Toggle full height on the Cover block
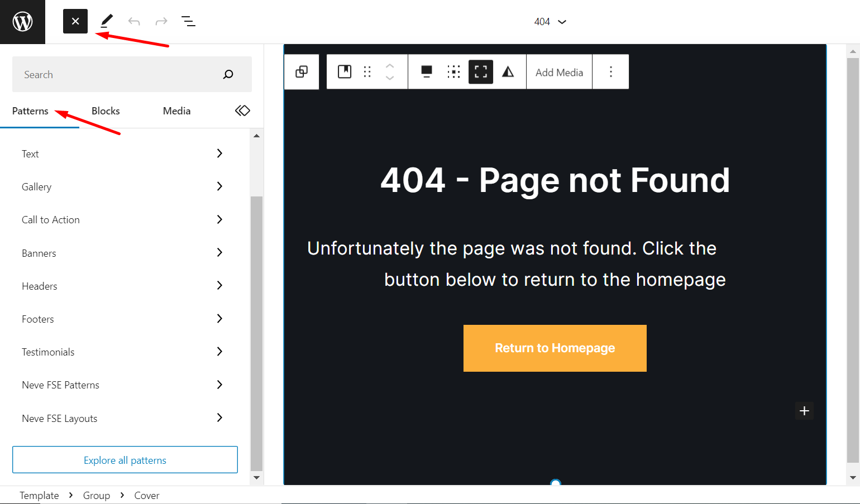Image resolution: width=860 pixels, height=504 pixels. pos(481,71)
